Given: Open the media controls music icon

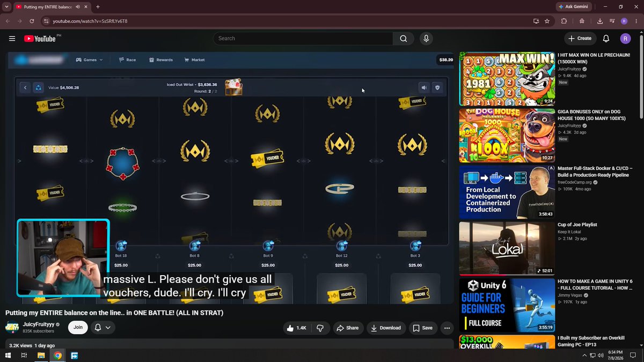Looking at the screenshot, I should 612,21.
